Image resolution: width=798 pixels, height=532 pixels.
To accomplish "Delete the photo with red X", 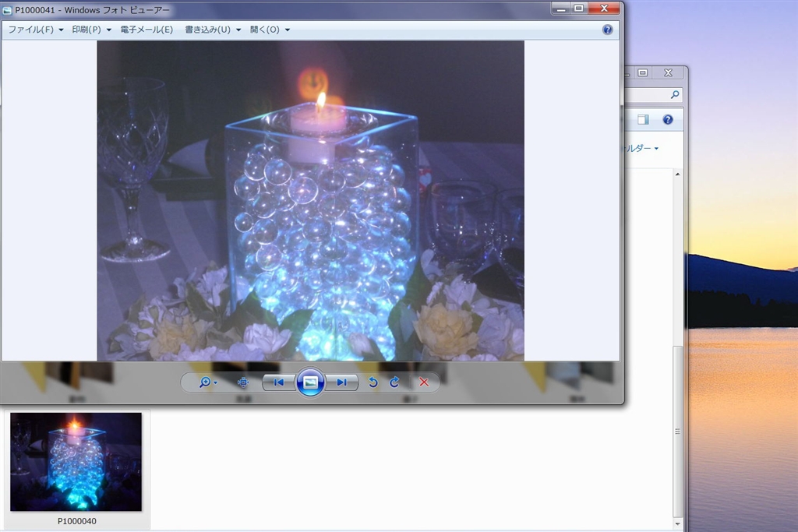I will point(424,382).
